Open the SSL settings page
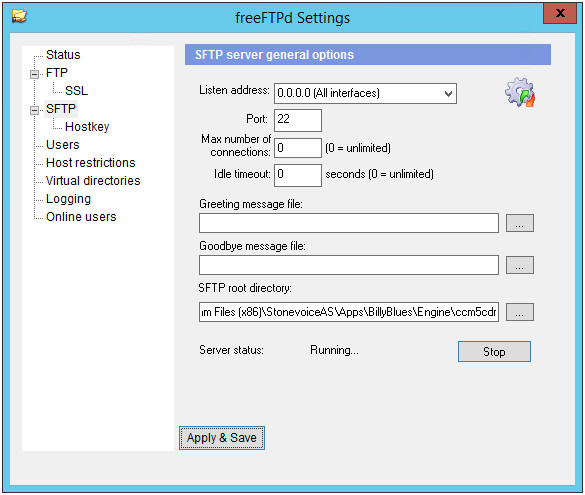 coord(76,91)
